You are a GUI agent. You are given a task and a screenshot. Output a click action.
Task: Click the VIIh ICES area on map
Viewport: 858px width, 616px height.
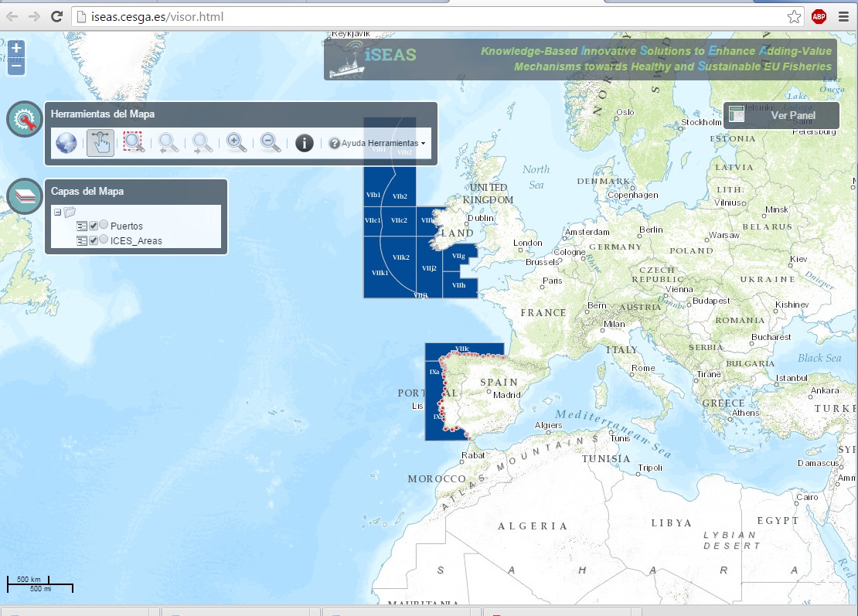point(459,285)
